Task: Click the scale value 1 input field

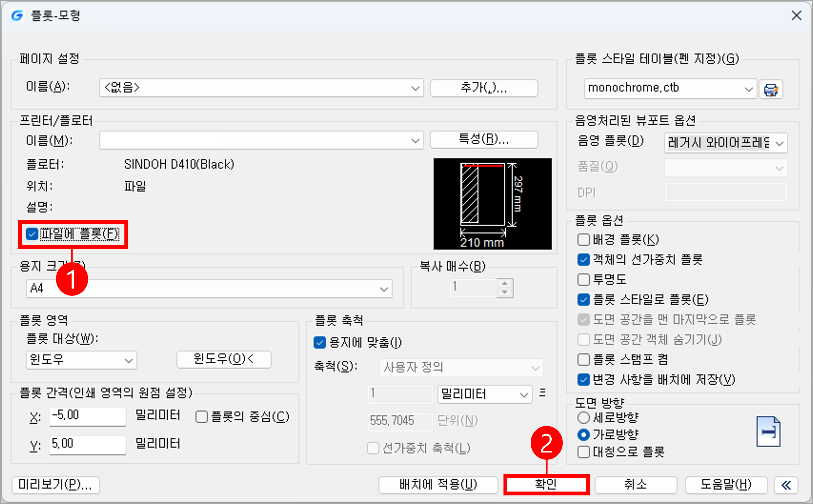Action: (x=400, y=394)
